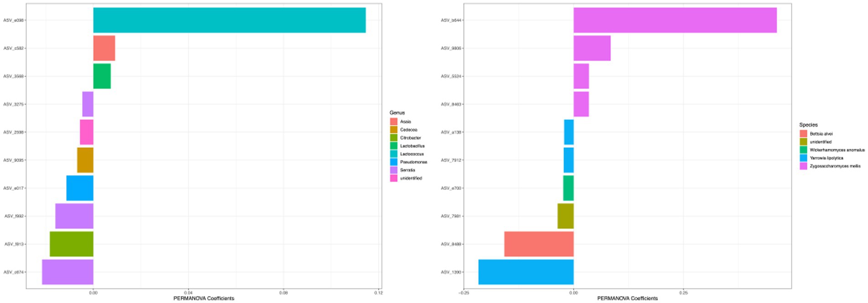This screenshot has width=868, height=303.
Task: Select the Zygosaccharomyces mellis legend swatch
Action: tap(803, 166)
